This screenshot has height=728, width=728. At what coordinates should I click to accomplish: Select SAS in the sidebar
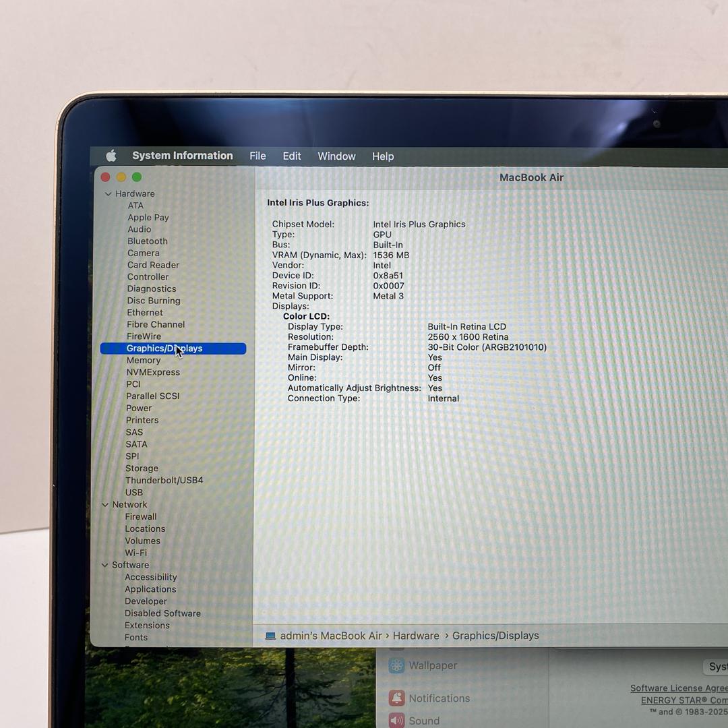(x=134, y=432)
